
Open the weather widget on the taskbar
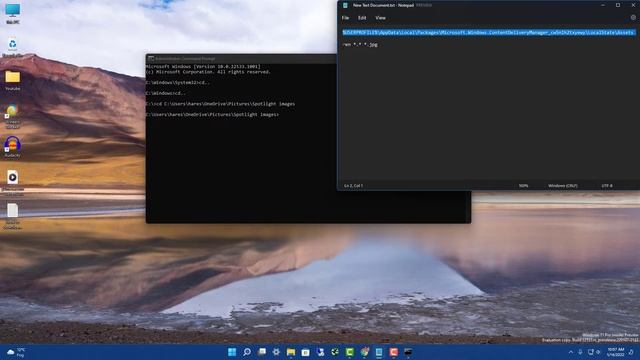tap(16, 352)
